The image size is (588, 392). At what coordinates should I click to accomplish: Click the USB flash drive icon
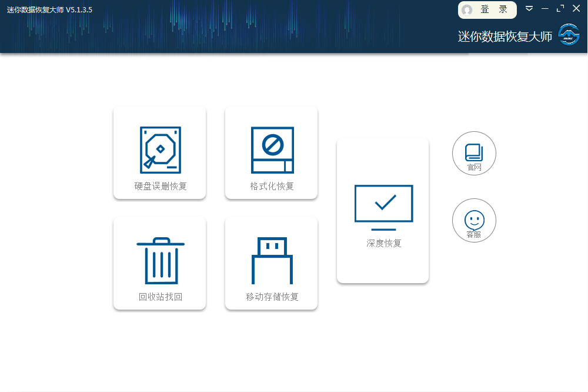click(x=272, y=260)
